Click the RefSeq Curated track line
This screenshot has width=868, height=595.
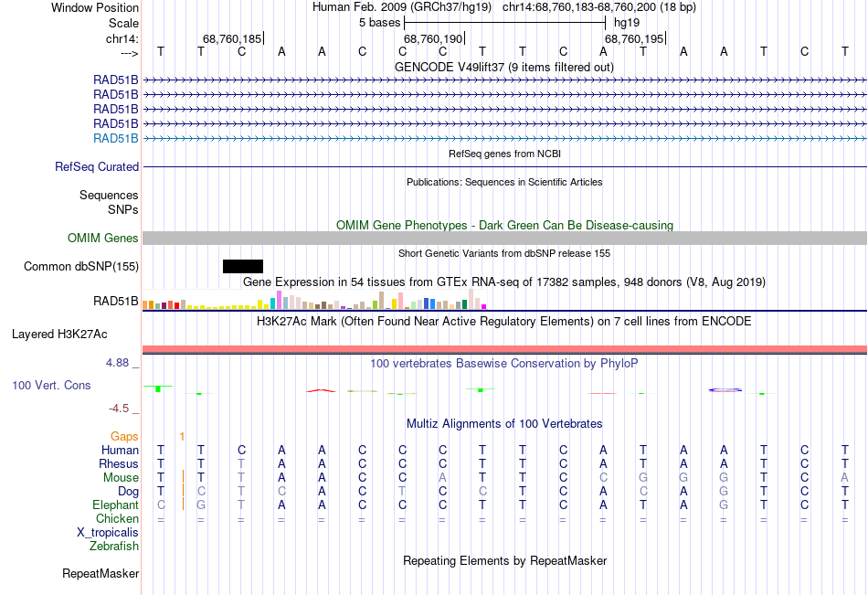(504, 166)
